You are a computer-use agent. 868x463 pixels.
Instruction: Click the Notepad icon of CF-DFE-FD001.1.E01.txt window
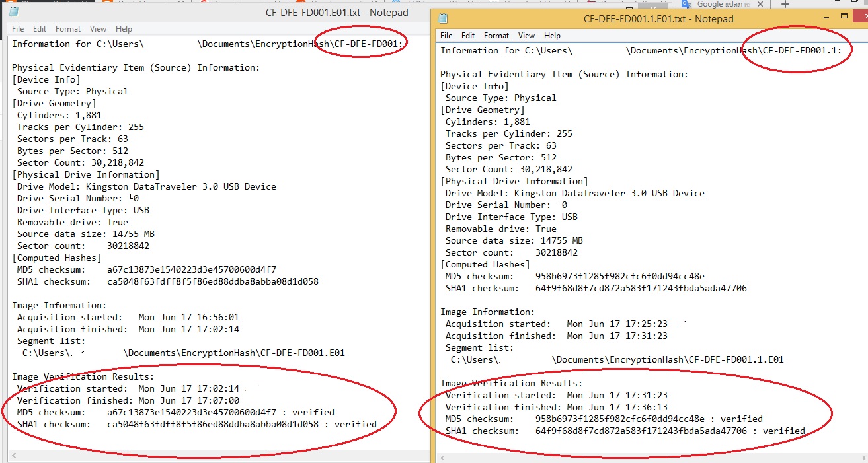tap(443, 18)
